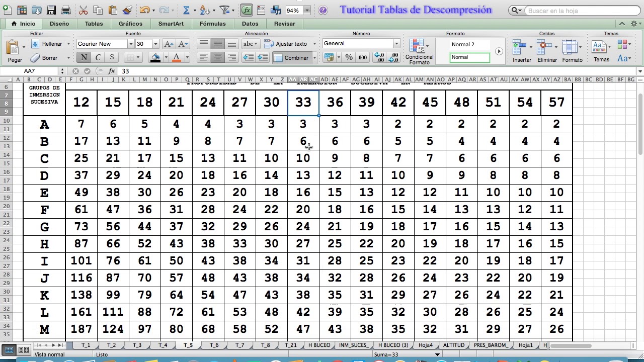Open Datos ribbon tab
The width and height of the screenshot is (644, 362).
coord(250,24)
